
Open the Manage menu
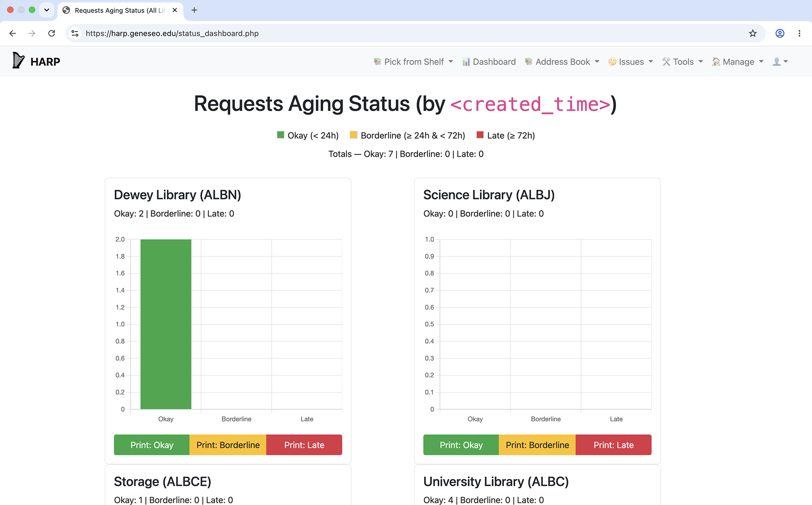(738, 62)
